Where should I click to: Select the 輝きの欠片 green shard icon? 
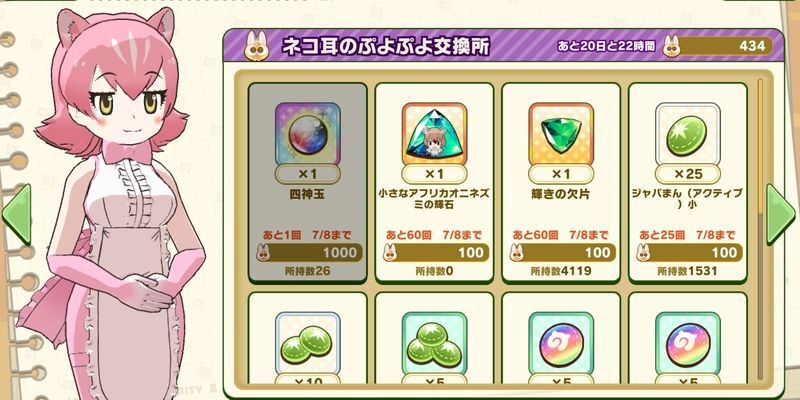pyautogui.click(x=561, y=134)
